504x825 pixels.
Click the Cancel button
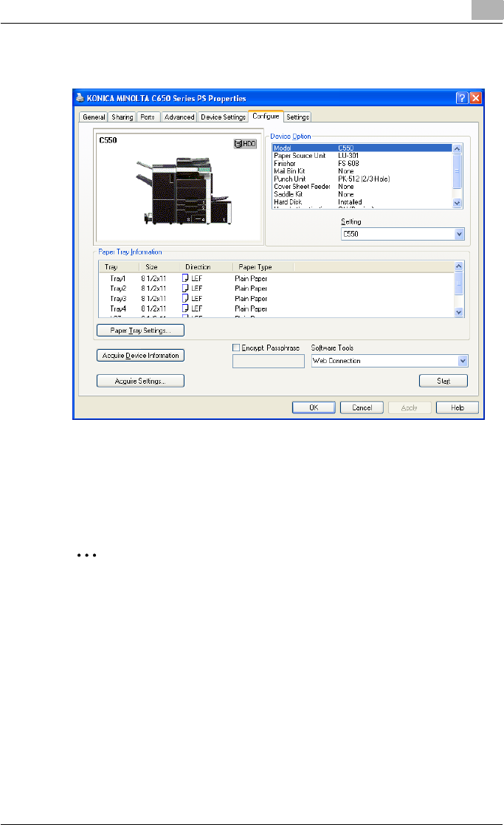[362, 408]
